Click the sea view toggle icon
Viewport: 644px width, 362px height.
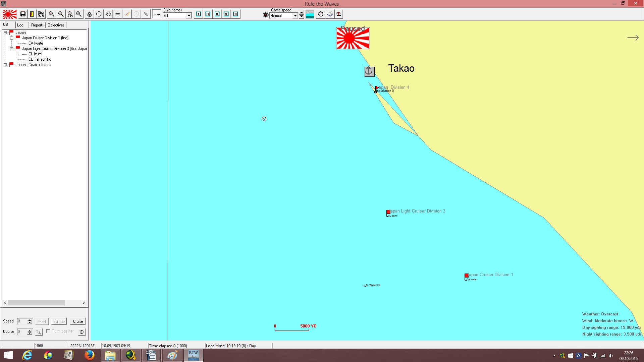tap(310, 14)
